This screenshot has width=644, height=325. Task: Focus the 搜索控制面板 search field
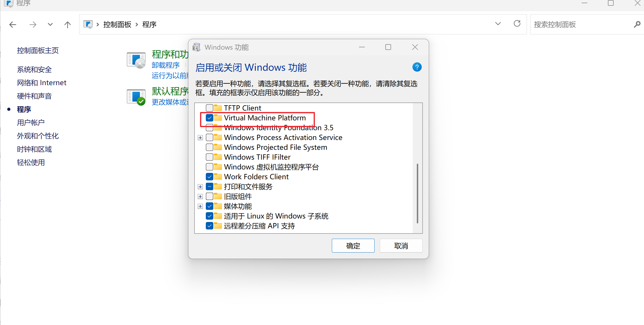click(x=581, y=25)
